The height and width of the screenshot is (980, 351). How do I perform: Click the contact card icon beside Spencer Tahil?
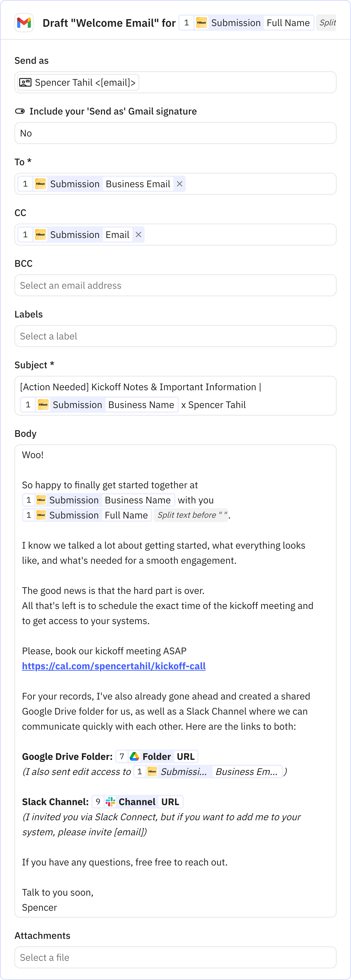point(26,82)
